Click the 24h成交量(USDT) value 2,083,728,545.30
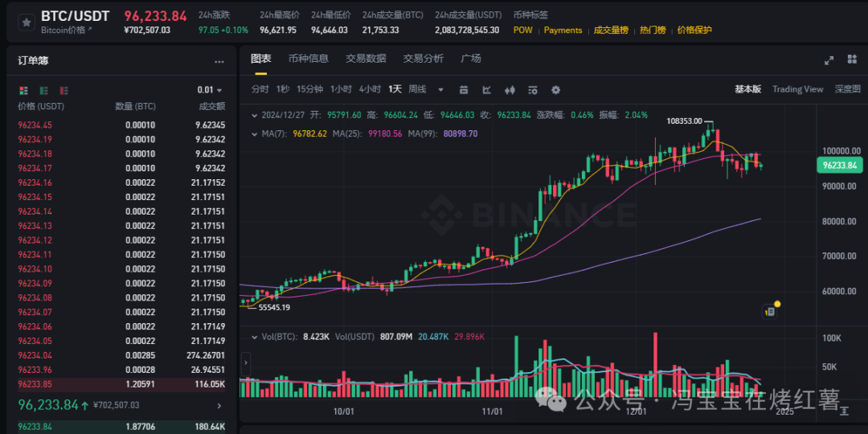Viewport: 868px width, 434px height. [x=467, y=30]
